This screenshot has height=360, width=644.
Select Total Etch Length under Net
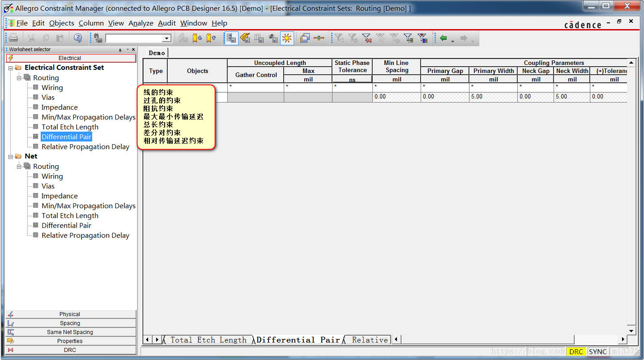[70, 216]
